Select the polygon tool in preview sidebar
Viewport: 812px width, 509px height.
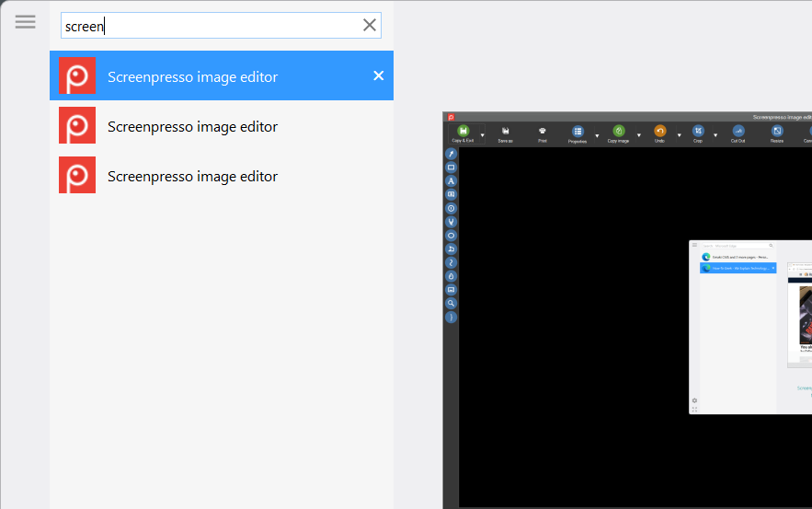pyautogui.click(x=451, y=249)
